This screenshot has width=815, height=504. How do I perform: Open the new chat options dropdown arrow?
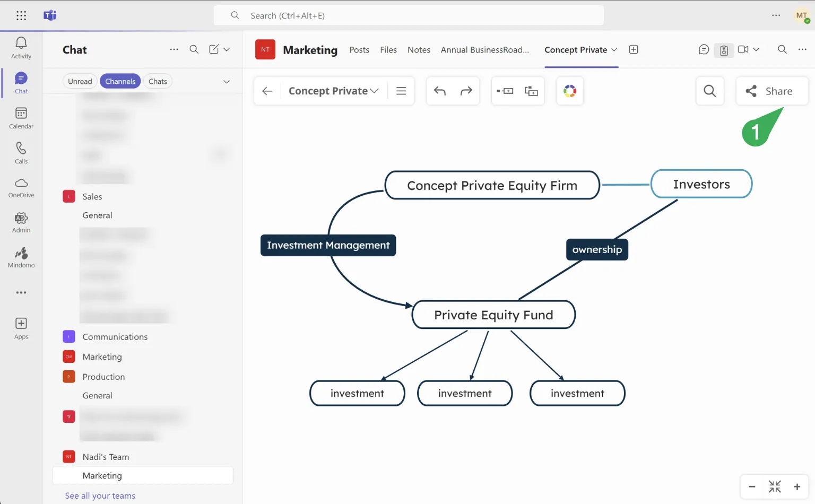click(227, 49)
